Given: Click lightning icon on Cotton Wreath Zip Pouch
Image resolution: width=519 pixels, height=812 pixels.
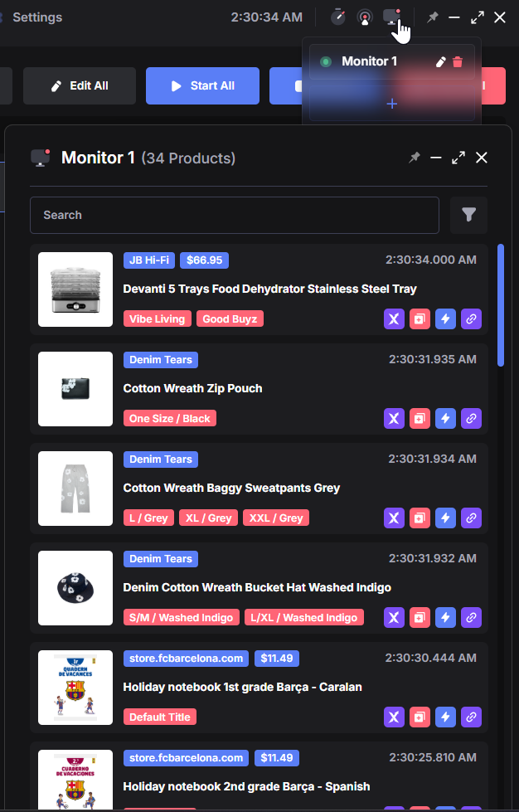Looking at the screenshot, I should click(445, 418).
